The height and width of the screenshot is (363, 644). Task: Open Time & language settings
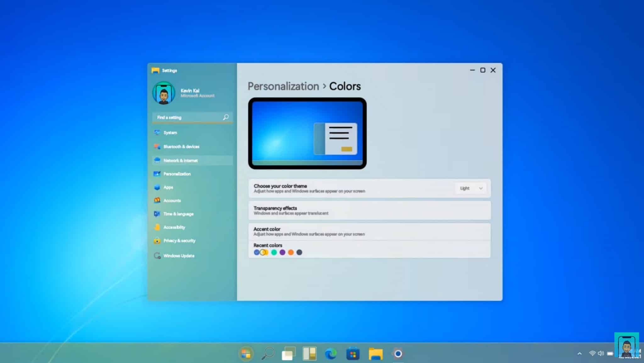click(178, 214)
